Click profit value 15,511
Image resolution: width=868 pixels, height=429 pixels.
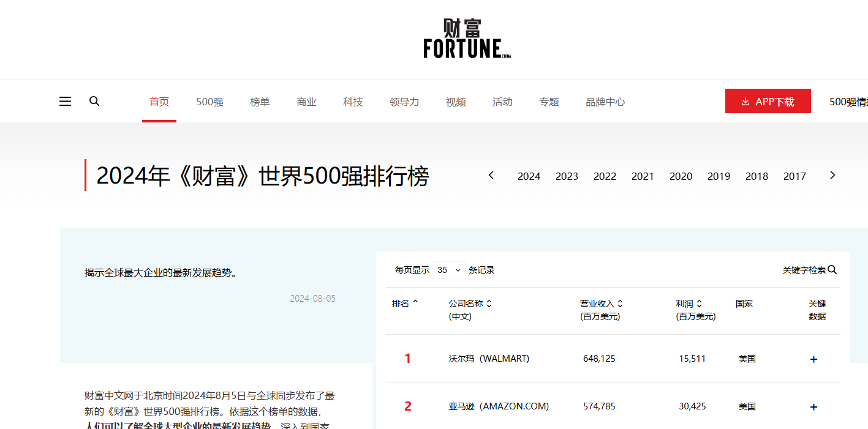[x=692, y=359]
